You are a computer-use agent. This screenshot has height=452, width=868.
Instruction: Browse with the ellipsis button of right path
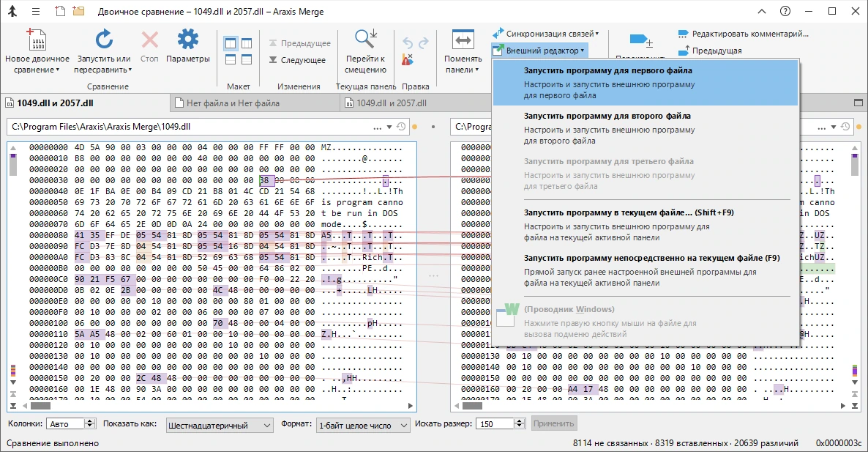coord(822,127)
